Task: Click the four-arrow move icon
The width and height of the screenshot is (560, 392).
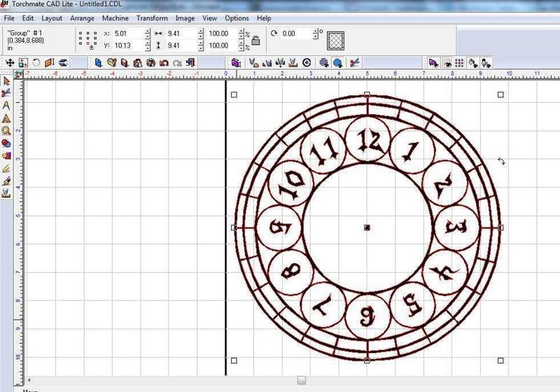Action: 10,63
